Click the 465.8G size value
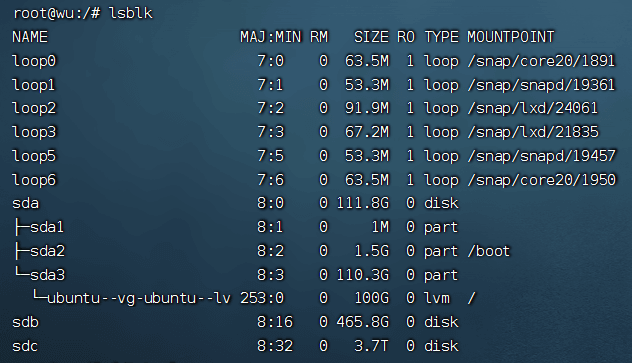Screen dimensions: 632x363 363,322
